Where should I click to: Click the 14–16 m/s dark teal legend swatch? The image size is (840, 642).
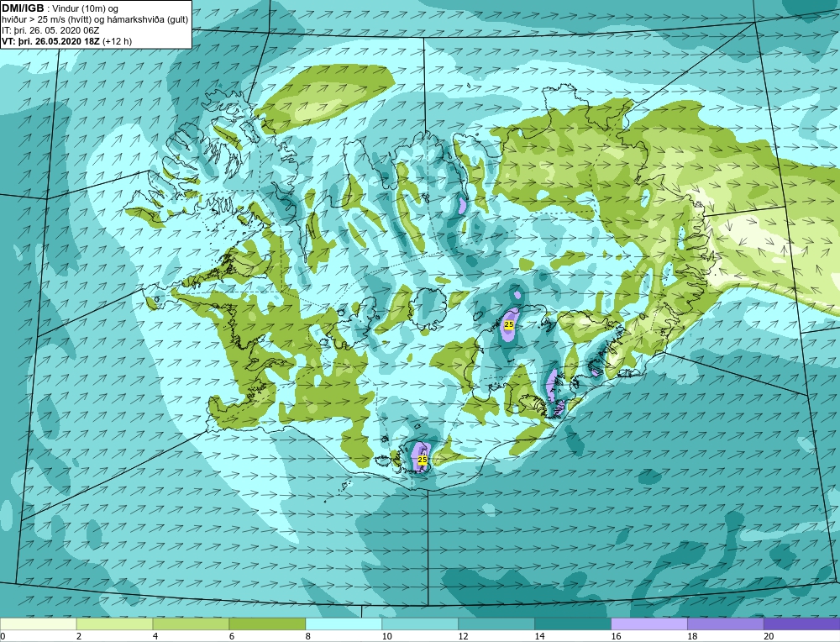coord(573,624)
